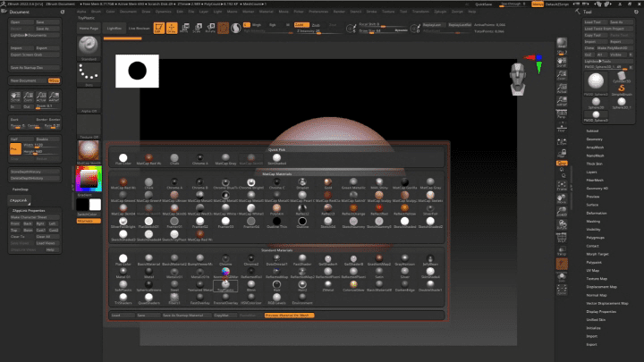Select the Move transform tool
644x362 pixels.
pyautogui.click(x=185, y=28)
